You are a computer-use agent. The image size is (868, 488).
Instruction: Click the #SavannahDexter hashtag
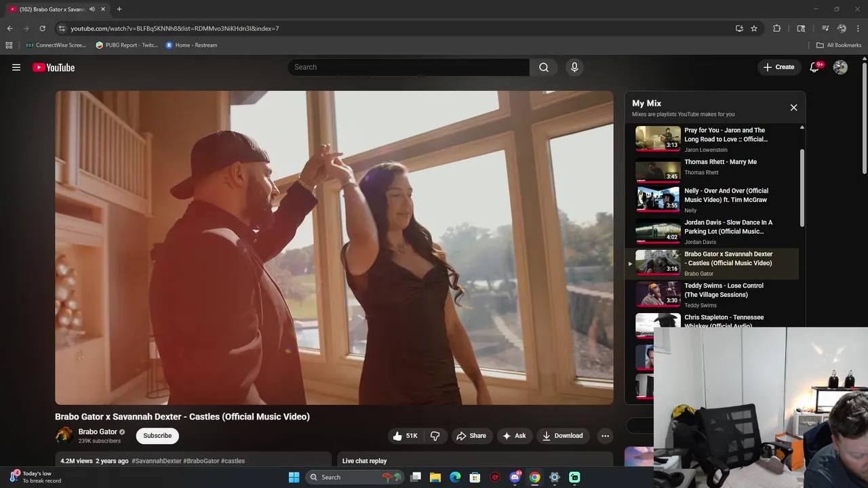(x=157, y=461)
